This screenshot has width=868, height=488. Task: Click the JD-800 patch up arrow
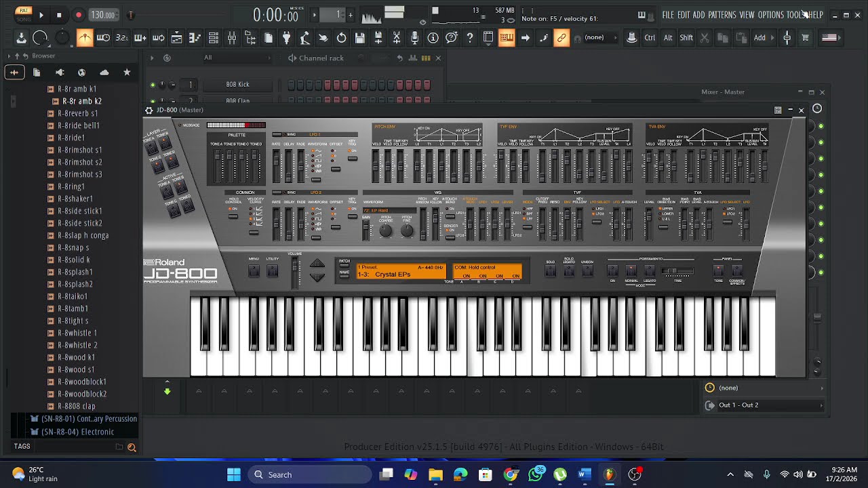pyautogui.click(x=317, y=264)
